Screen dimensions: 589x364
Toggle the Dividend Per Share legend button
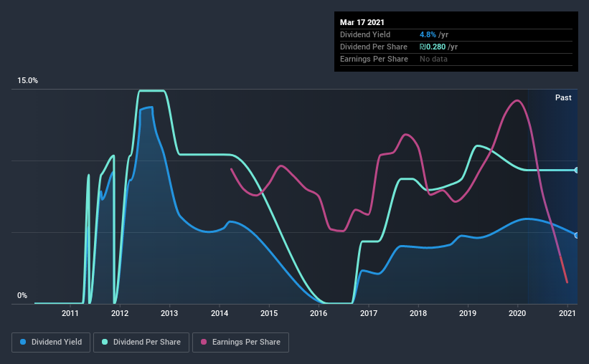point(141,343)
